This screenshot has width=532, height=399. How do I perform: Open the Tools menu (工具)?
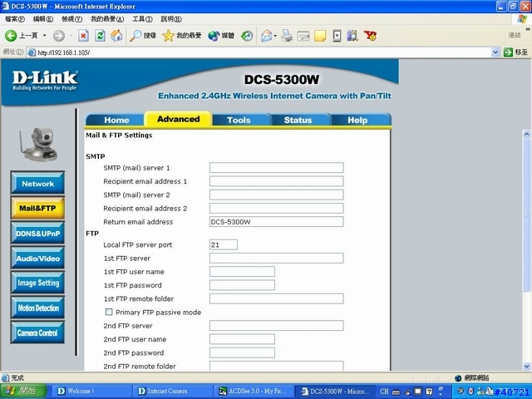142,19
